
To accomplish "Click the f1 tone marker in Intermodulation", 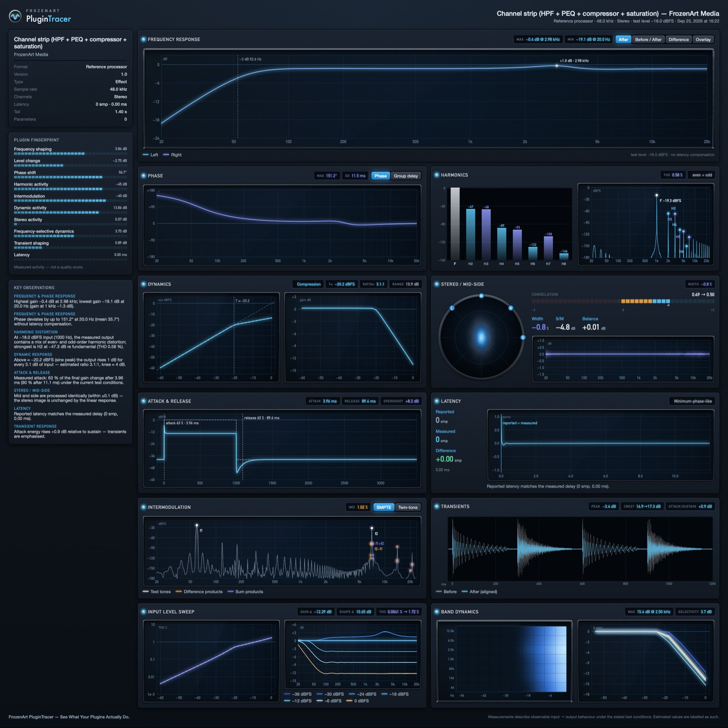I will click(197, 525).
